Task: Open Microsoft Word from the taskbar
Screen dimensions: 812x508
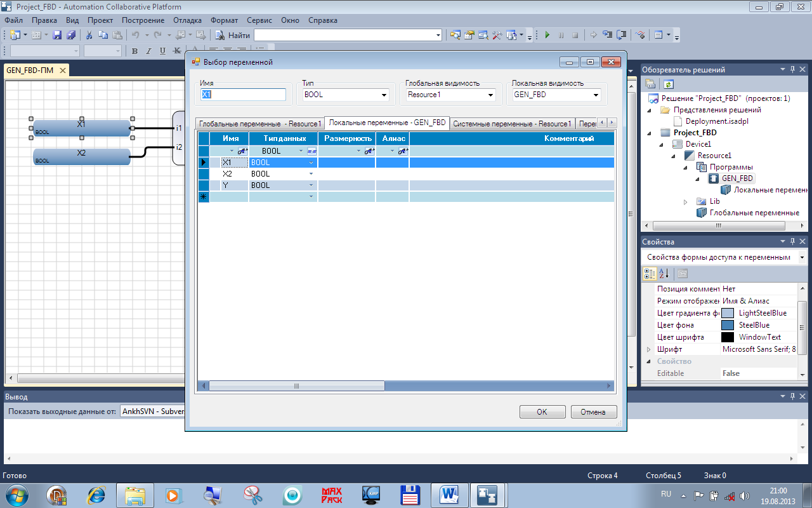Action: 449,494
